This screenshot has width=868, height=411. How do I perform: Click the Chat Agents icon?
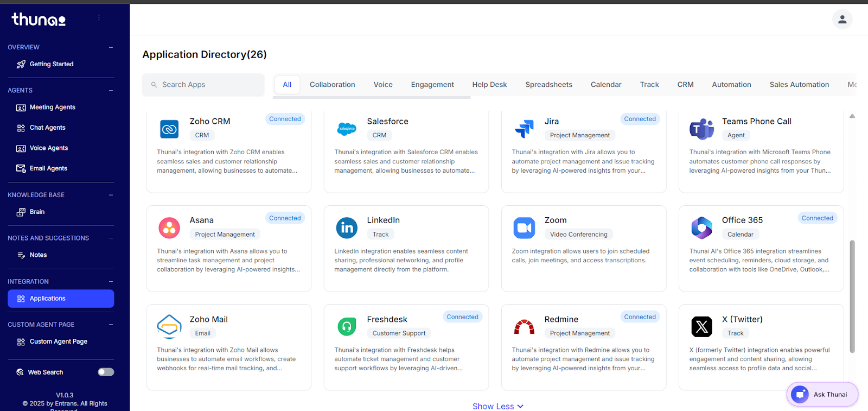21,128
